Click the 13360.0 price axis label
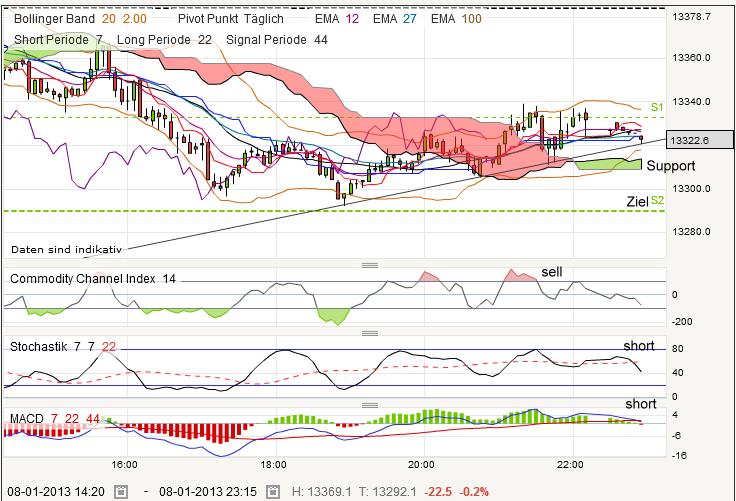Image resolution: width=736 pixels, height=501 pixels. [691, 58]
